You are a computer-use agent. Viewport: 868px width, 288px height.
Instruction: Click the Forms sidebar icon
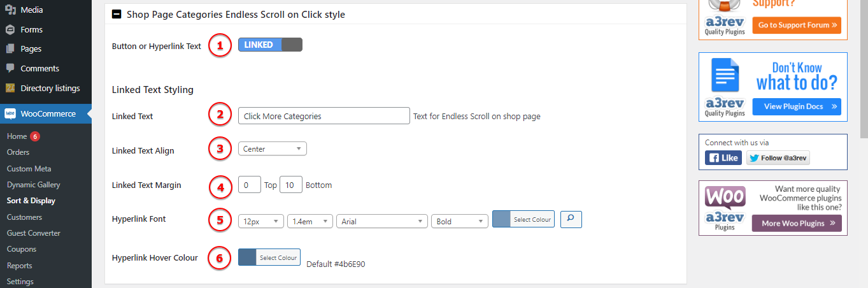coord(10,29)
